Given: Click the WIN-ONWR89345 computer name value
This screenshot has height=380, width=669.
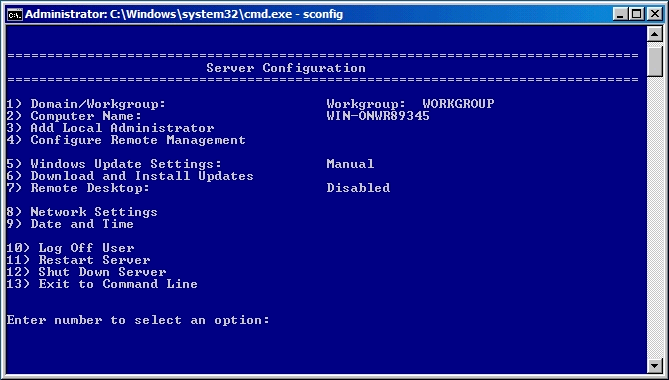Looking at the screenshot, I should point(378,116).
